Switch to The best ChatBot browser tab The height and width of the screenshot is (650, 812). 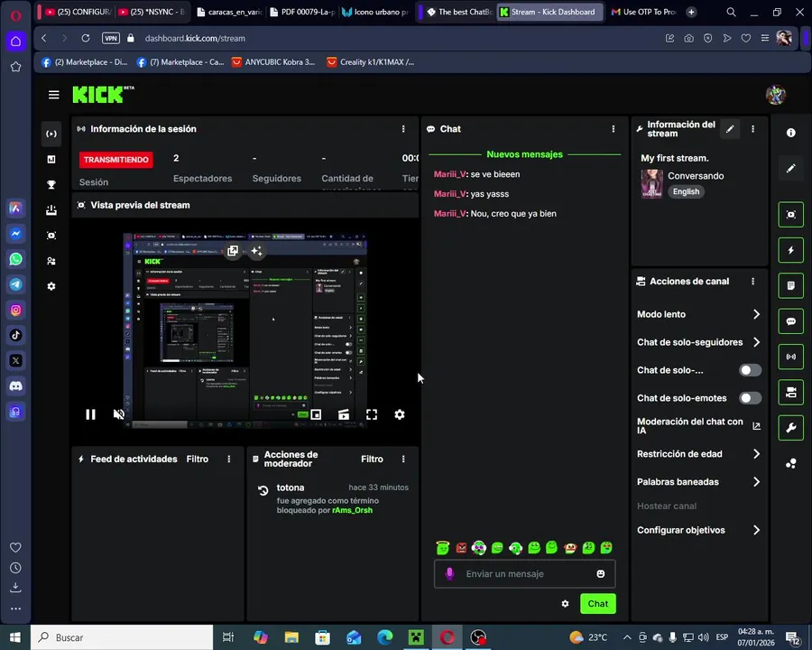[459, 12]
